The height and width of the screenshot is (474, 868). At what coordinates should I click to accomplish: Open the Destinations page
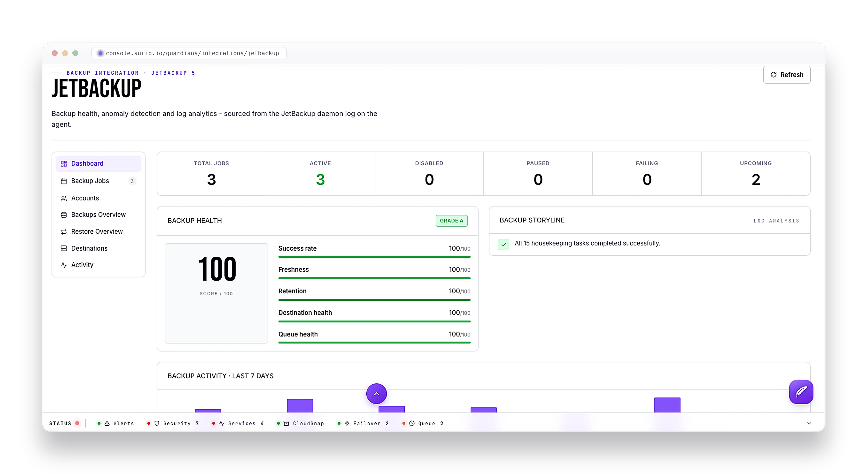click(99, 249)
